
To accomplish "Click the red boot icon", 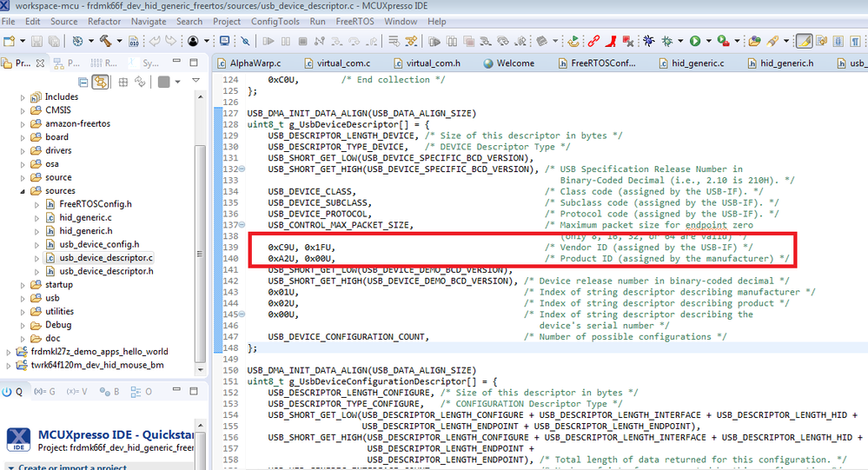I will pos(611,41).
